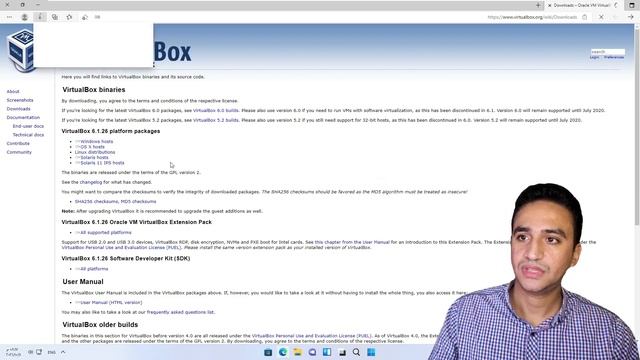The height and width of the screenshot is (360, 640).
Task: Open Downloads in the sidebar
Action: coord(18,109)
